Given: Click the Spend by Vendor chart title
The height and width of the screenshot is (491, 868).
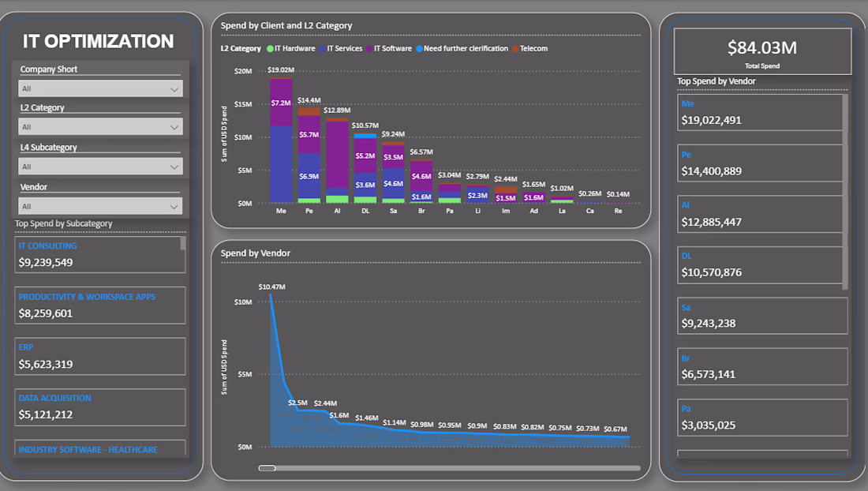Looking at the screenshot, I should coord(255,253).
